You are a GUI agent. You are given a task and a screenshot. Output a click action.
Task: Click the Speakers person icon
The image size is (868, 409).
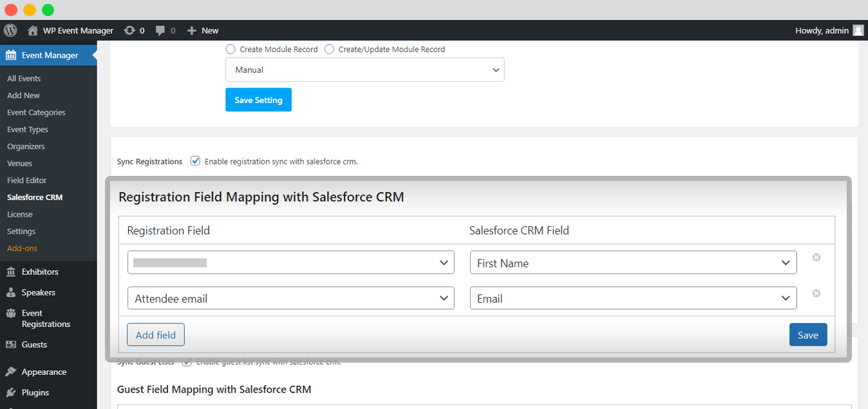[x=11, y=292]
